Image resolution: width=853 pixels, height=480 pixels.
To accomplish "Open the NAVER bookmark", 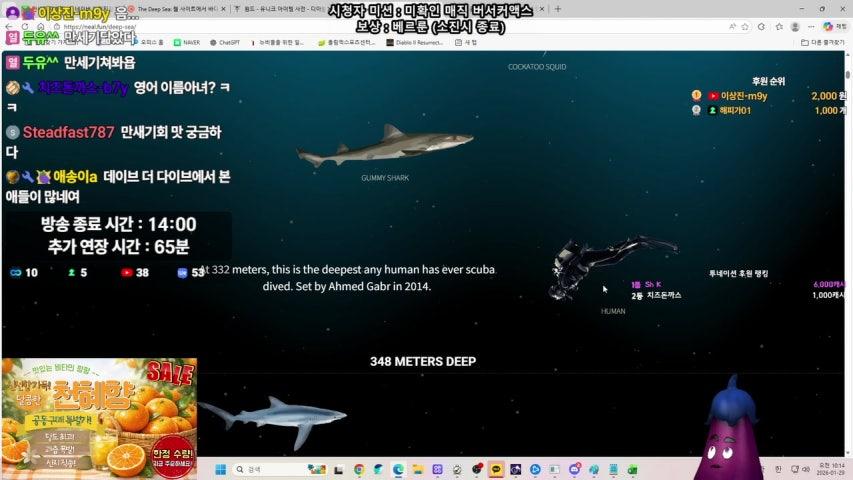I will point(187,42).
